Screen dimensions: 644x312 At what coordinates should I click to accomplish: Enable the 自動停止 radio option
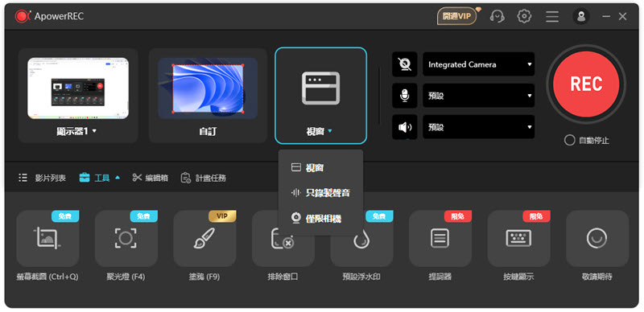coord(569,141)
